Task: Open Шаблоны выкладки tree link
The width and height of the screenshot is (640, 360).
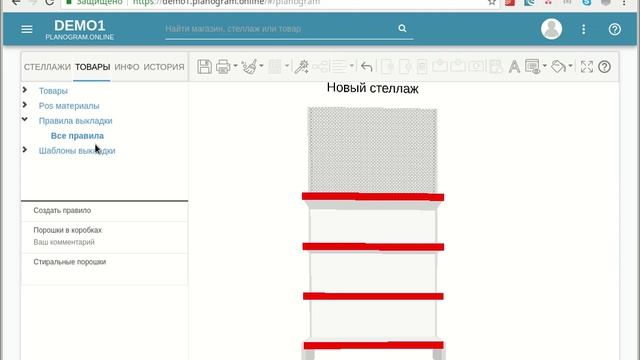Action: [77, 151]
